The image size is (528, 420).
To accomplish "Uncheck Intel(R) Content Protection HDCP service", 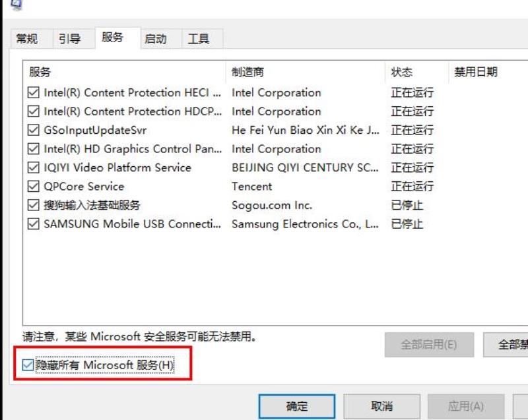I will 33,111.
